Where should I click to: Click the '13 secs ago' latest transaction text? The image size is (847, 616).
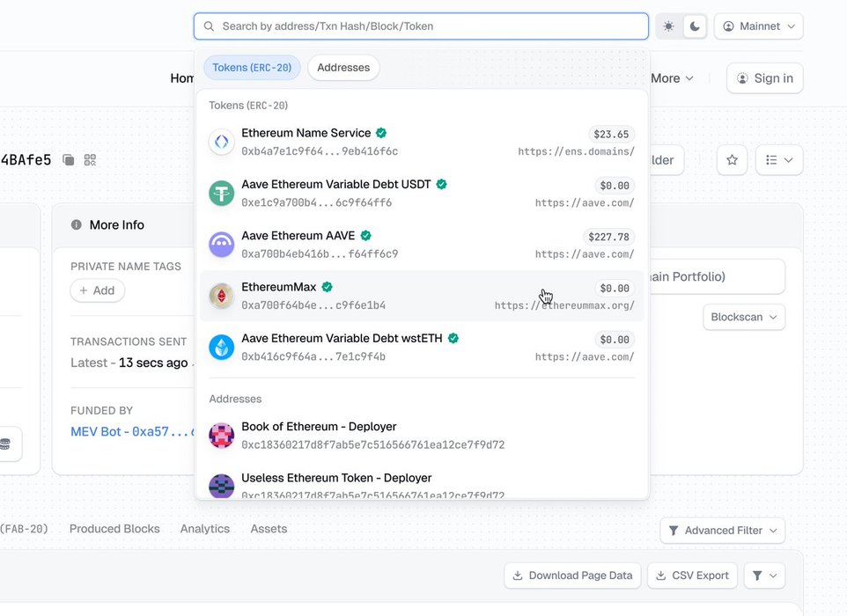153,363
